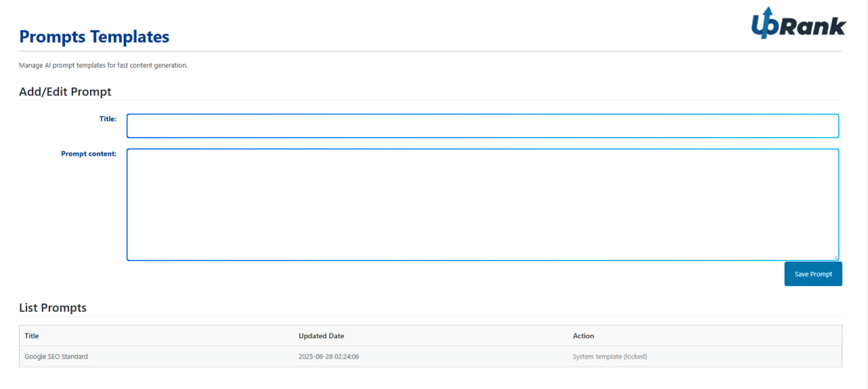Focus the Title input field
The height and width of the screenshot is (389, 868).
(x=483, y=126)
